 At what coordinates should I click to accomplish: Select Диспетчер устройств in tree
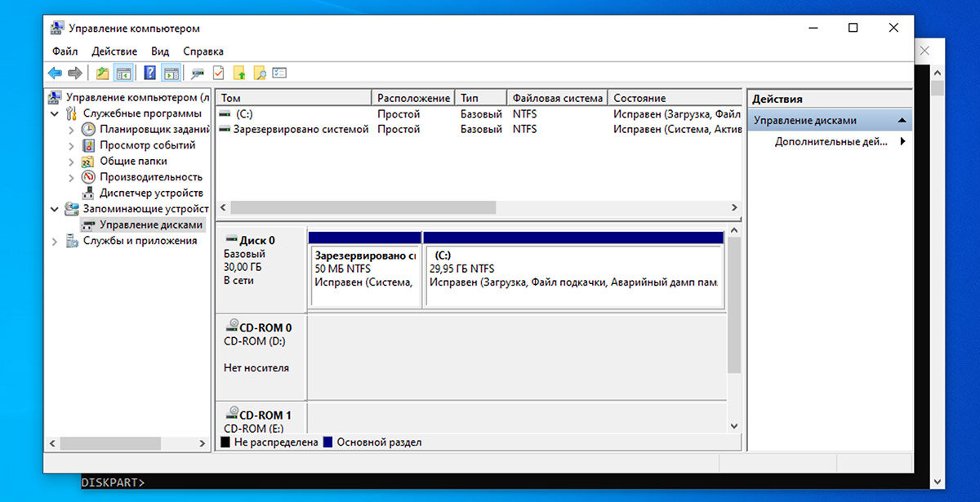[151, 193]
